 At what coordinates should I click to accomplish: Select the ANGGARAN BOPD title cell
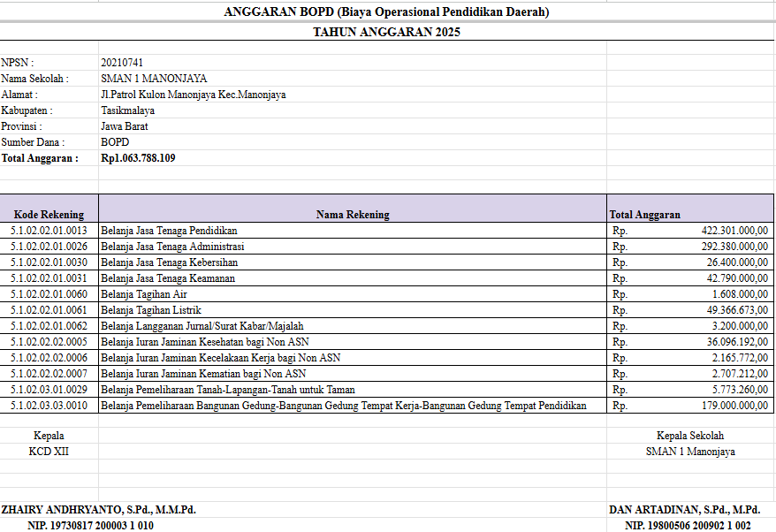386,11
